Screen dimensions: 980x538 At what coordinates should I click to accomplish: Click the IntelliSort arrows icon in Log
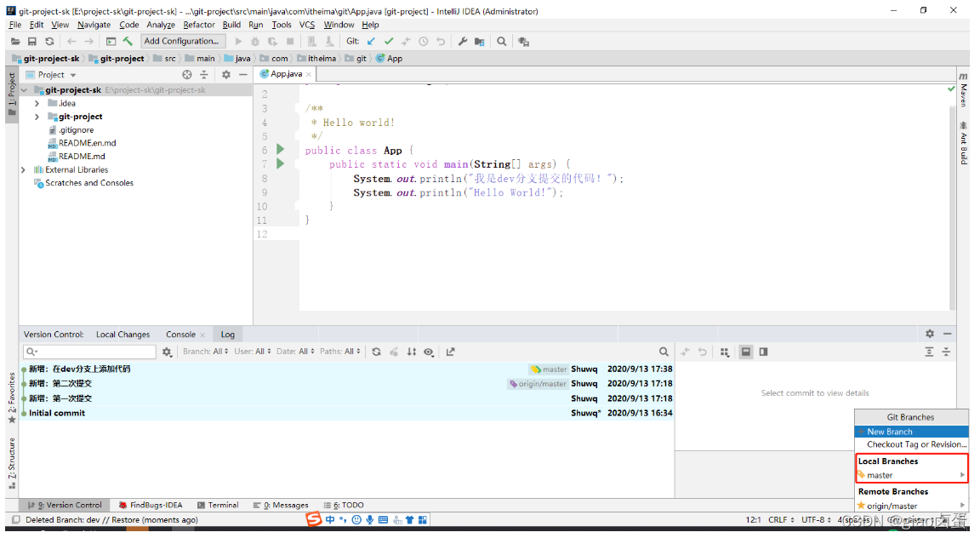click(x=411, y=352)
